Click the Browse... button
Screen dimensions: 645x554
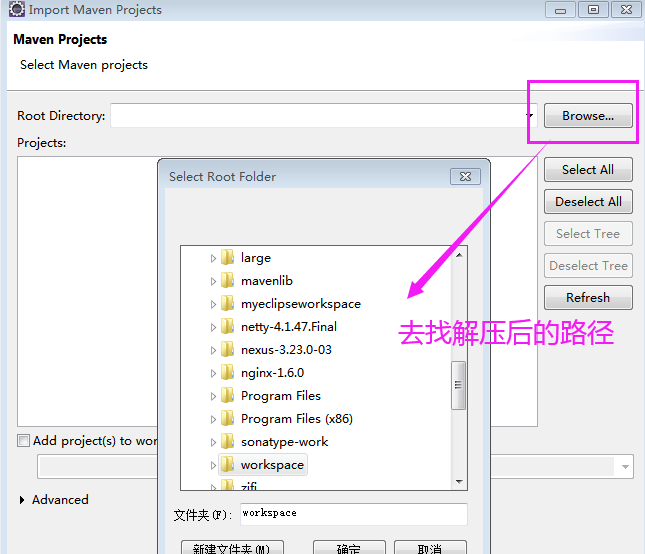(588, 116)
